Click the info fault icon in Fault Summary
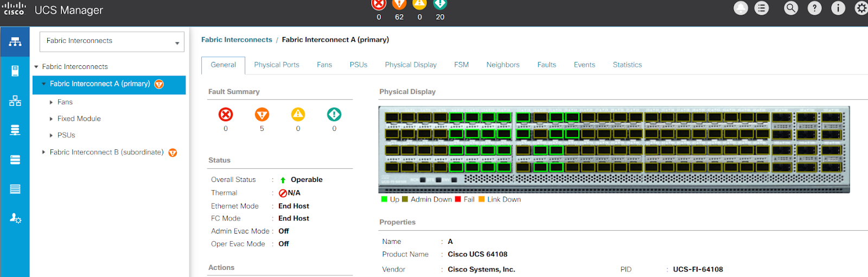 (x=334, y=115)
